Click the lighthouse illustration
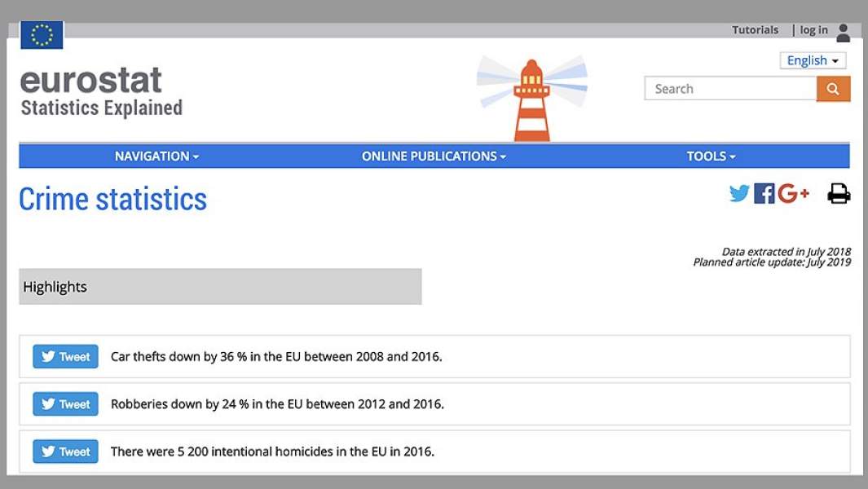 click(532, 99)
